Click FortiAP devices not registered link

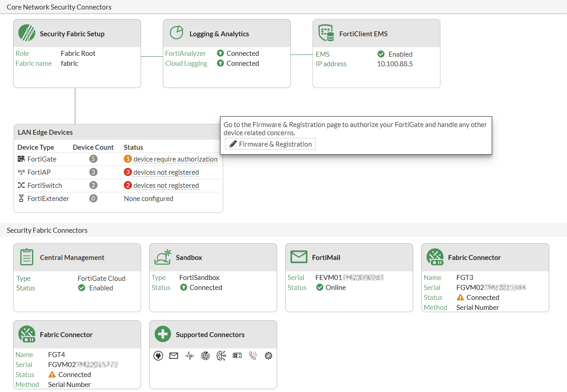click(166, 172)
